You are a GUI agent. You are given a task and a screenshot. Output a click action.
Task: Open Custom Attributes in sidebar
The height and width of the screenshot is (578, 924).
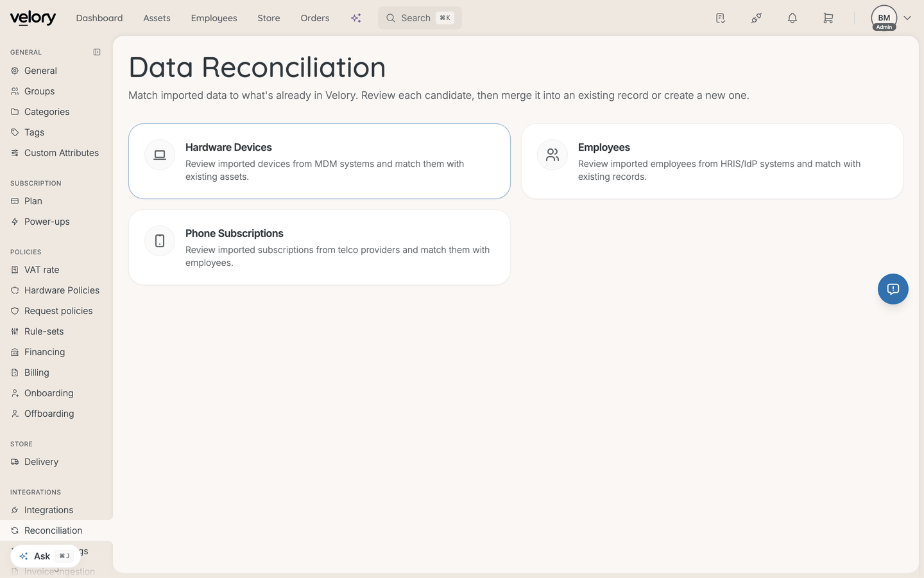(56, 153)
